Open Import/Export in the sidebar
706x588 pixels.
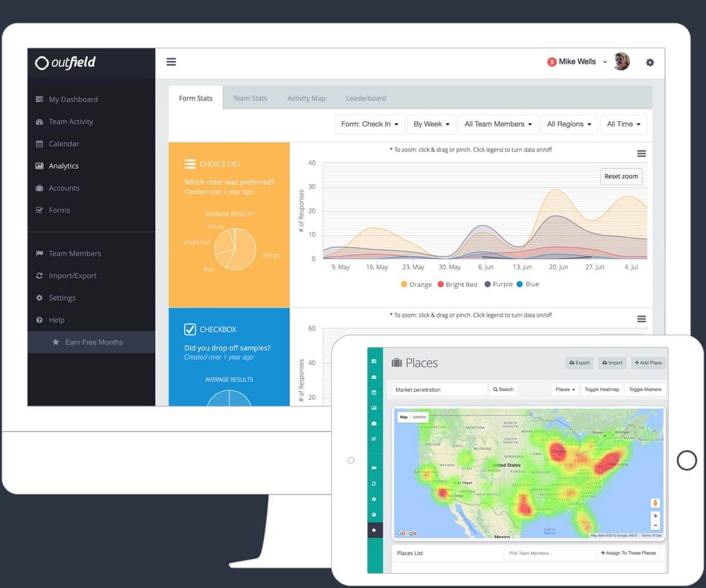click(91, 276)
